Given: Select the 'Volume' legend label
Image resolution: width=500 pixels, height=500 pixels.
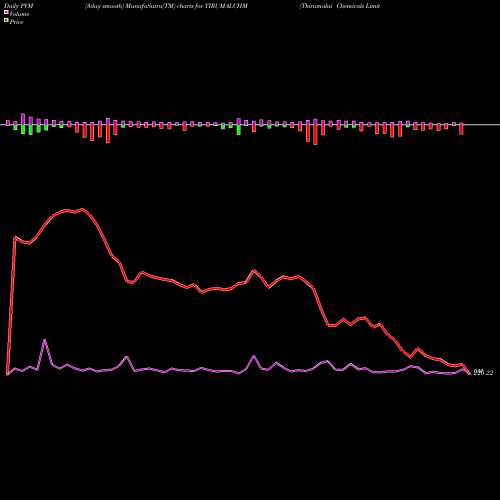Looking at the screenshot, I should tap(19, 14).
